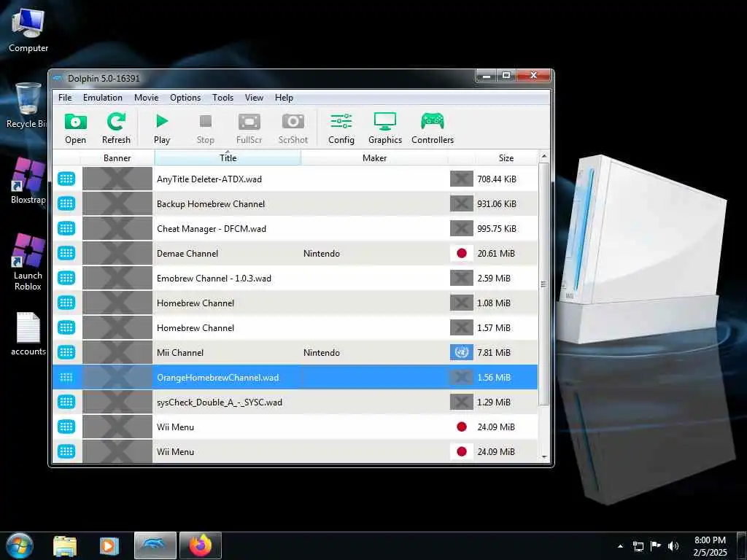747x560 pixels.
Task: Click the 1.57 MiB Homebrew Channel size
Action: [494, 327]
